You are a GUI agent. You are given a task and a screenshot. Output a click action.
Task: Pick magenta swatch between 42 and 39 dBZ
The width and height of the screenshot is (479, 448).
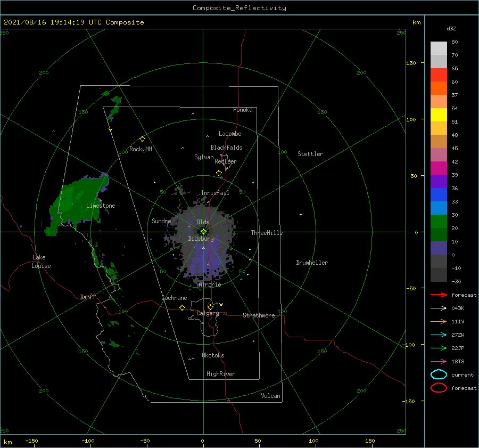439,168
